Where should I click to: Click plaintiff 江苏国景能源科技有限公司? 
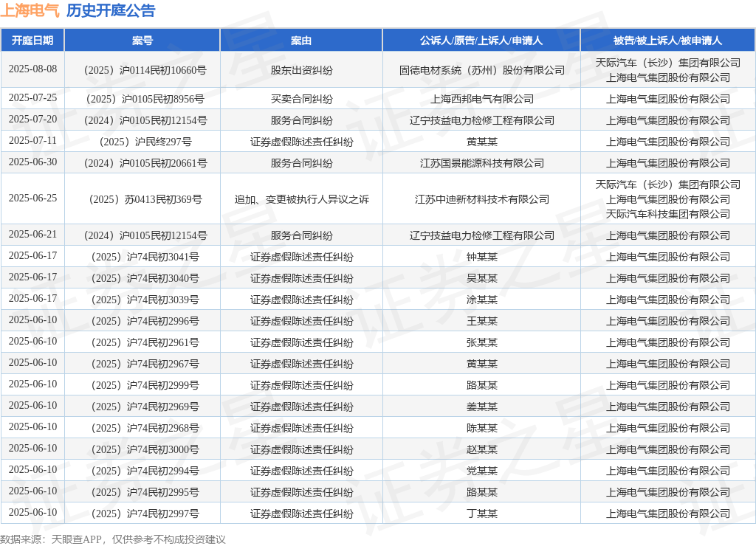[x=481, y=163]
